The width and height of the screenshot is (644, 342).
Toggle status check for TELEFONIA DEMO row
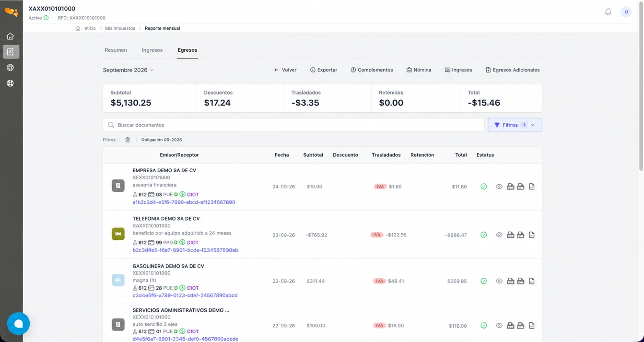(x=484, y=235)
